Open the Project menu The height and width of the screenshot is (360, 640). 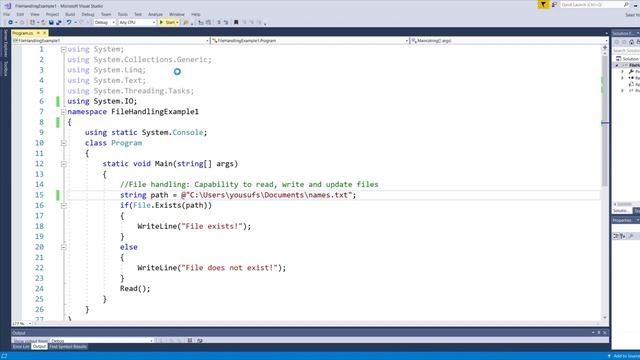(x=52, y=14)
